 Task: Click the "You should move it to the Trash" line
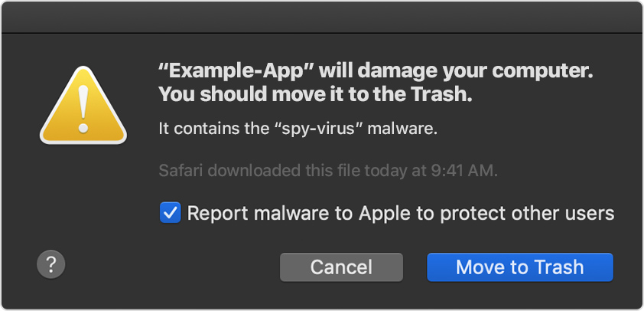(x=315, y=95)
